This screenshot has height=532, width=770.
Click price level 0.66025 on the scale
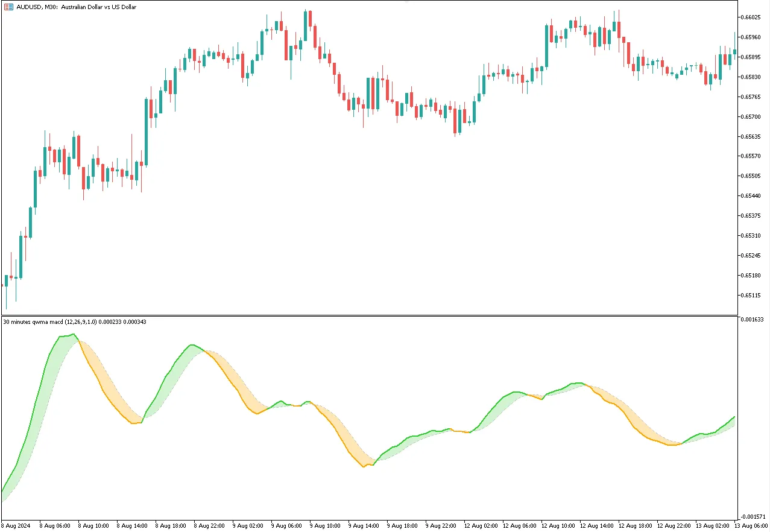pyautogui.click(x=752, y=17)
